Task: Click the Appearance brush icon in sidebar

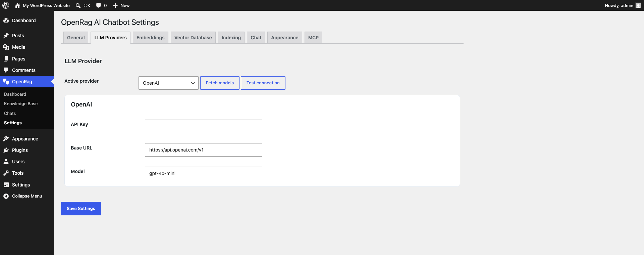Action: coord(6,139)
